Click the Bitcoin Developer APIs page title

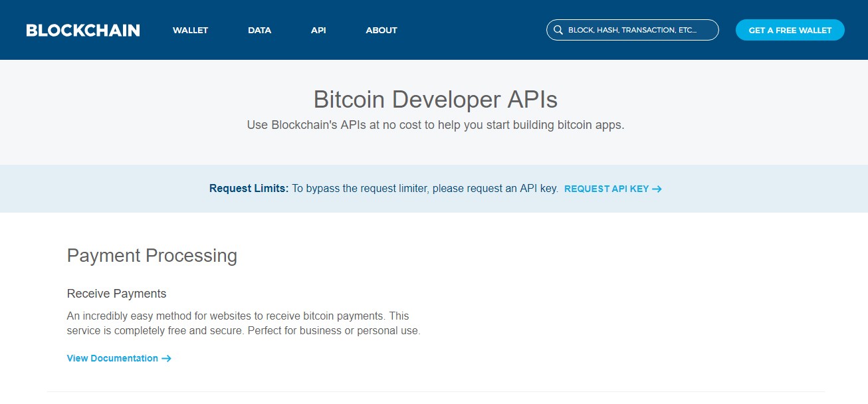pyautogui.click(x=435, y=100)
